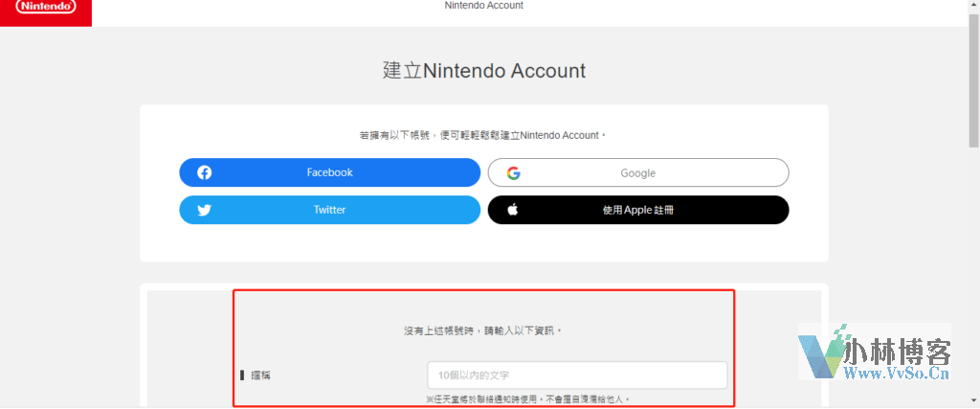Click the note starting with ※任天堂
Image resolution: width=980 pixels, height=409 pixels.
click(x=528, y=399)
